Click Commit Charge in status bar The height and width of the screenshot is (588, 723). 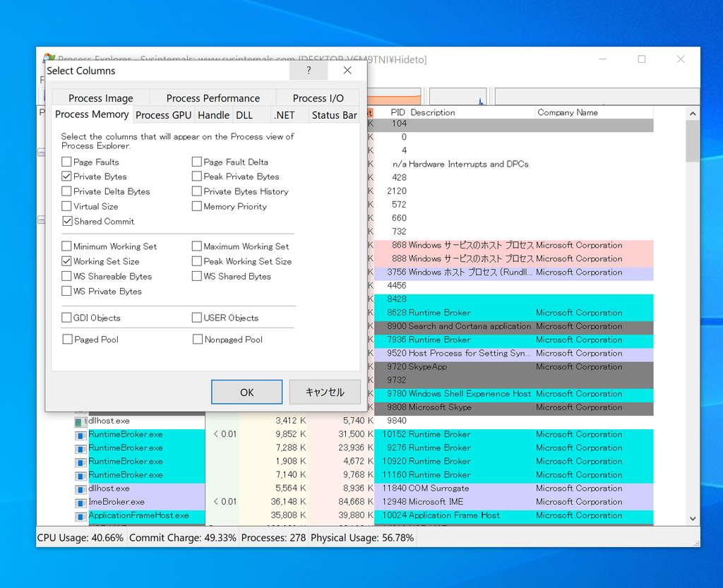click(x=183, y=538)
